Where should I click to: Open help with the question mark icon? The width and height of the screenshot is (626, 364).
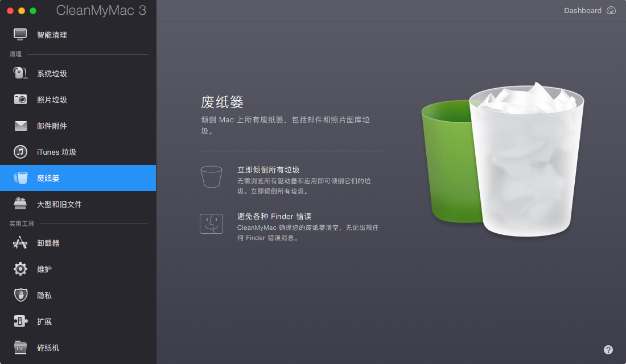click(608, 350)
